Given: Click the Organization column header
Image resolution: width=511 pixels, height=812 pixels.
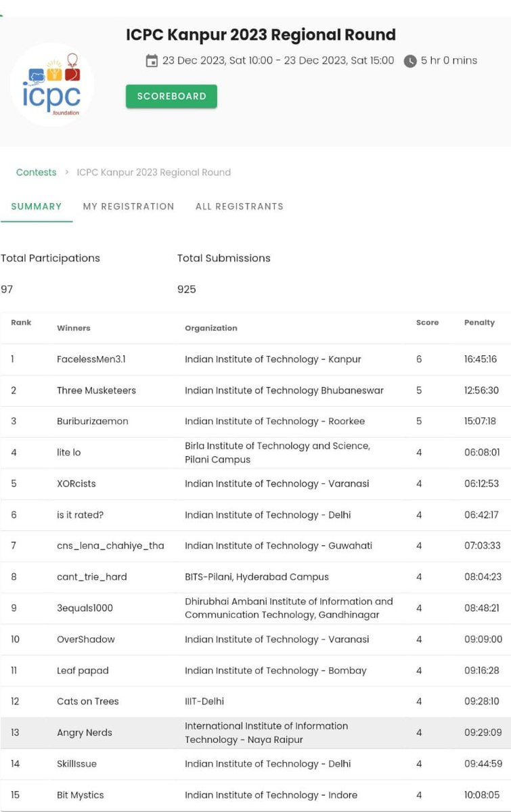Looking at the screenshot, I should click(x=211, y=328).
